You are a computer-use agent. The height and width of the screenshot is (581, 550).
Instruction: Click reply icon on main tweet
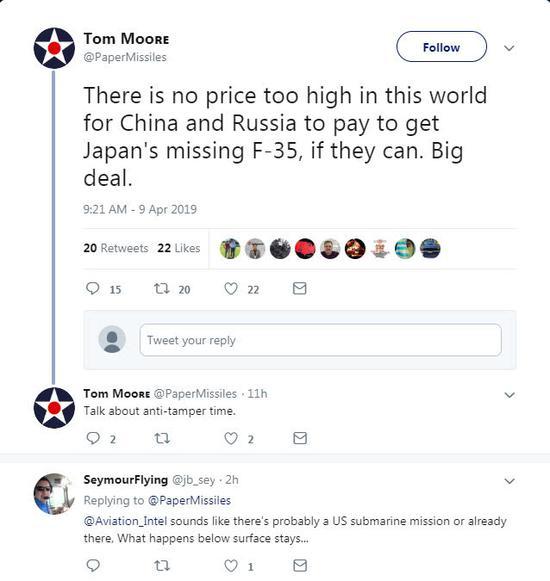93,288
